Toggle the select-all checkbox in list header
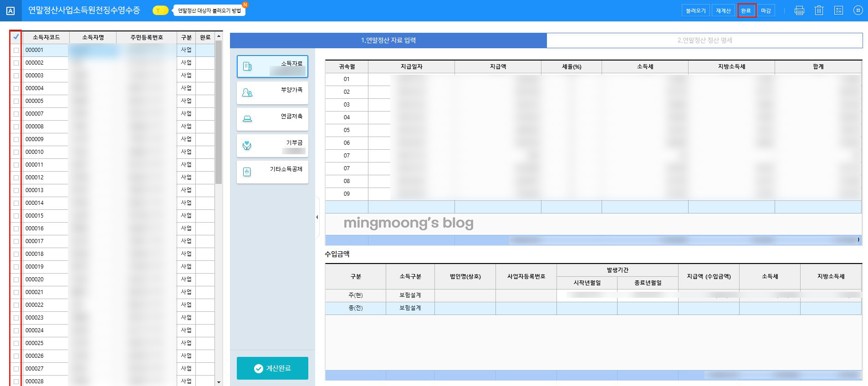 click(x=16, y=37)
